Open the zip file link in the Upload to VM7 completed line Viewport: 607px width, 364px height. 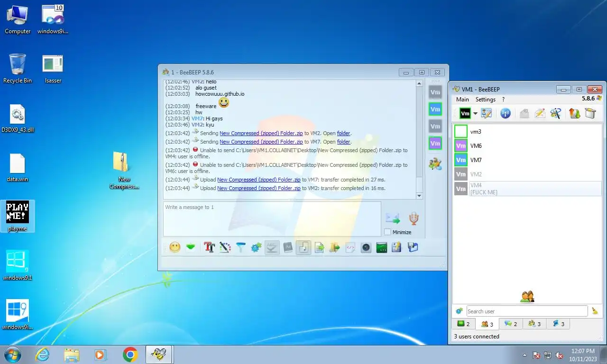click(259, 180)
